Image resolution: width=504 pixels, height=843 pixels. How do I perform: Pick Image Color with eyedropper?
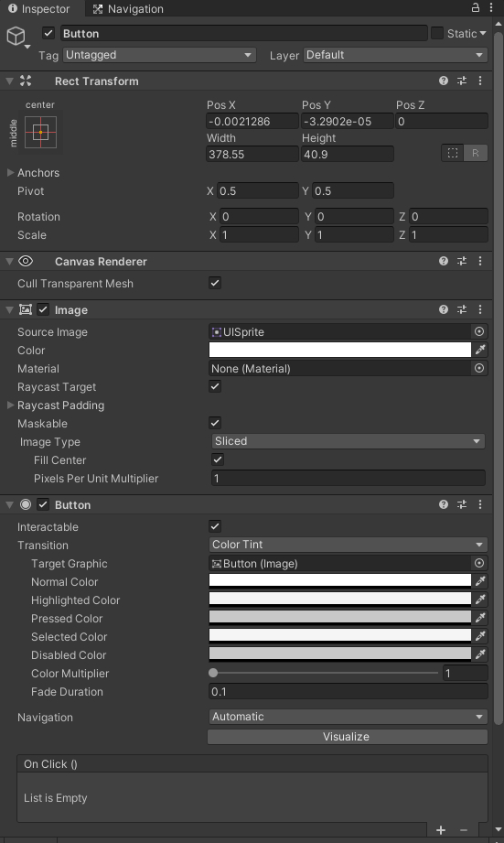[x=480, y=350]
